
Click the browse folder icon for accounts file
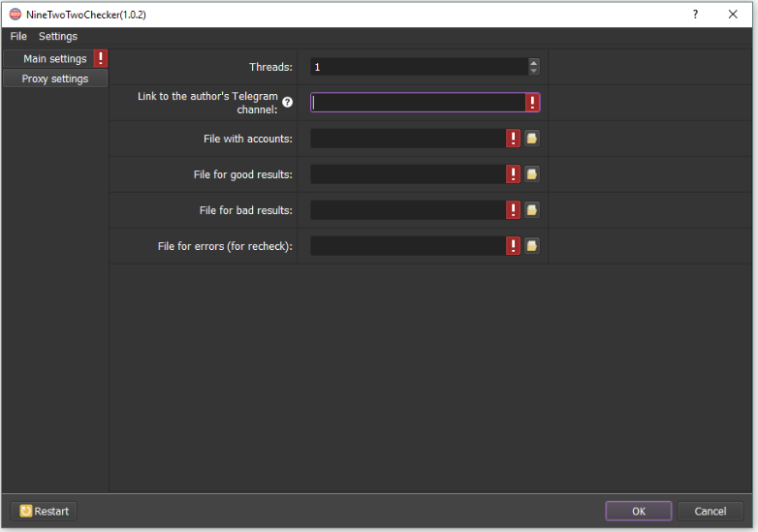pyautogui.click(x=531, y=139)
